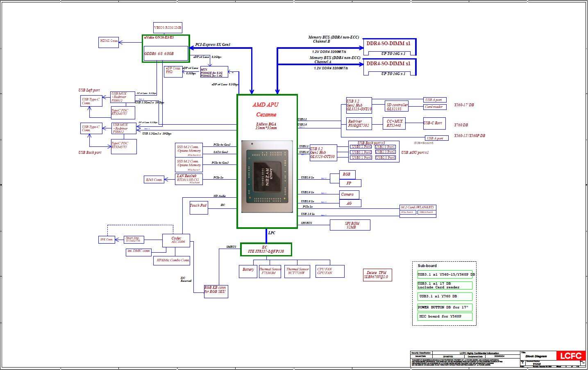Click the Y760 DB label
Image resolution: width=588 pixels, height=370 pixels.
click(461, 125)
